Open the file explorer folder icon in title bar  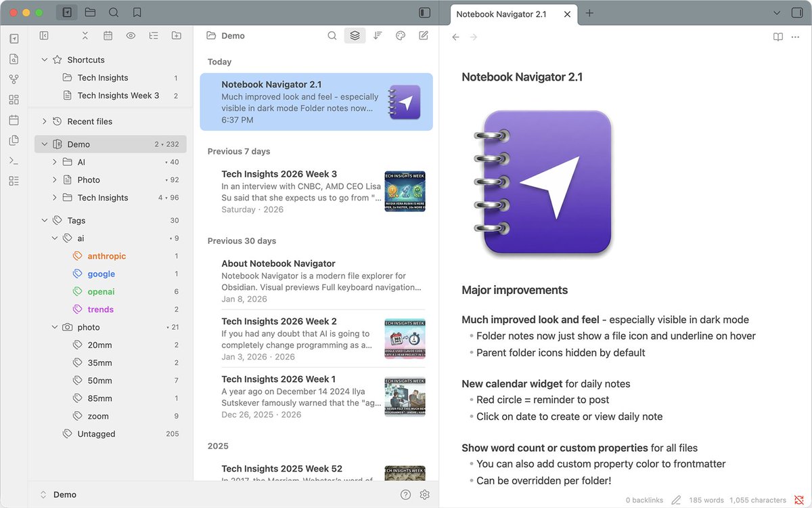coord(90,12)
